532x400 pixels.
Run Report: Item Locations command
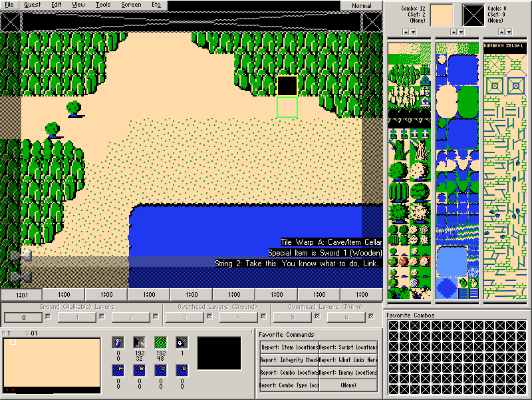point(289,347)
